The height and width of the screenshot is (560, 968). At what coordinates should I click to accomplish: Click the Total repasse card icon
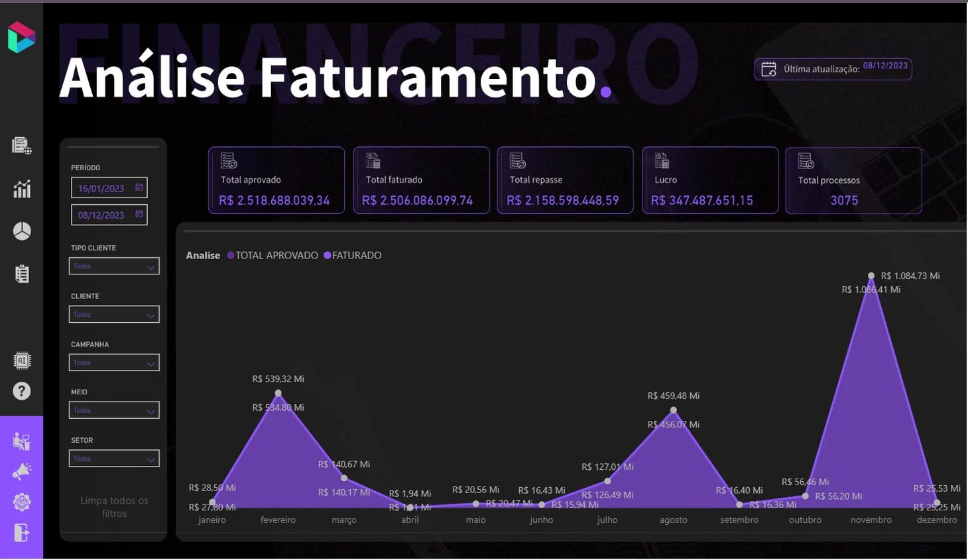[x=518, y=161]
